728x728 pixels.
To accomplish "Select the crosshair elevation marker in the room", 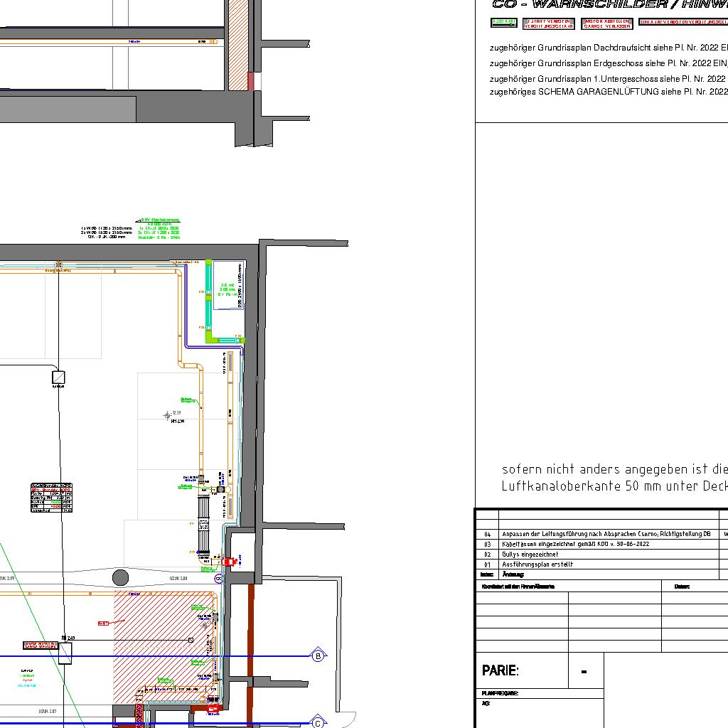I will click(168, 415).
